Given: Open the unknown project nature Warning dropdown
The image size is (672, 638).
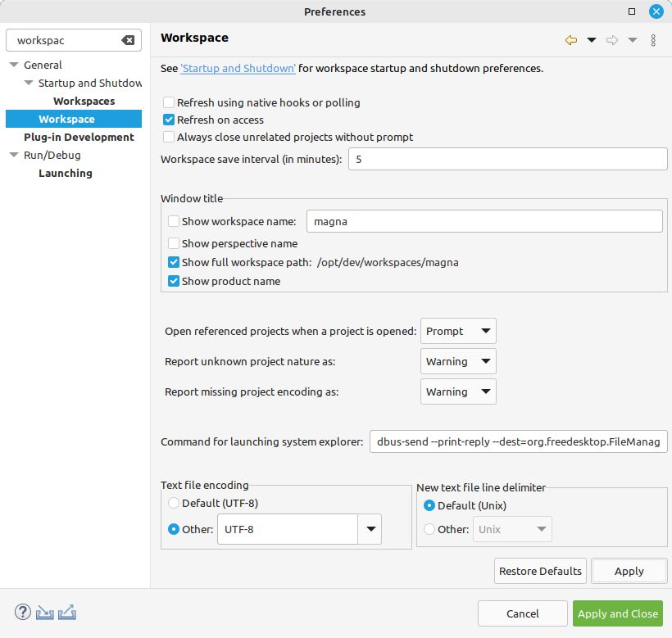Looking at the screenshot, I should pyautogui.click(x=458, y=361).
